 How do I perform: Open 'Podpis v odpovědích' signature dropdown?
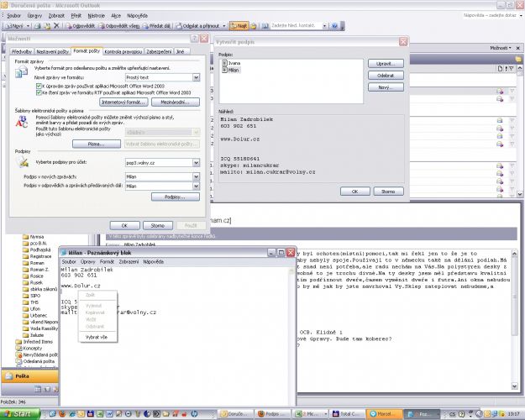[x=197, y=186]
